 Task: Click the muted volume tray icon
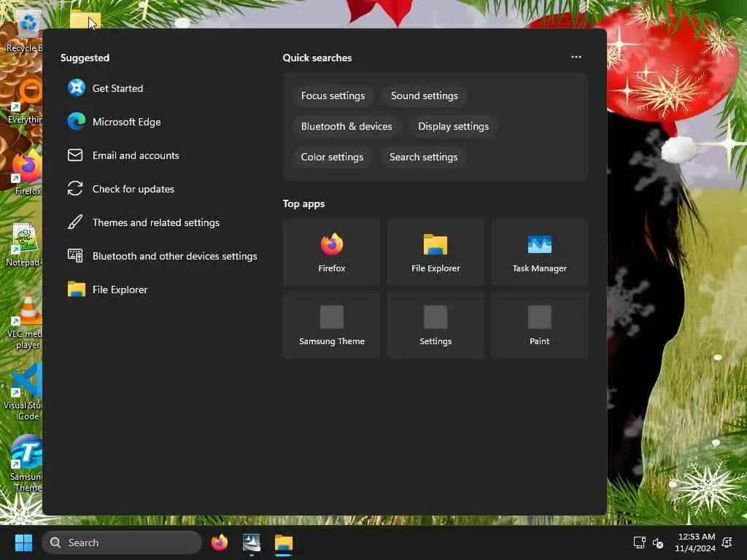(x=658, y=542)
